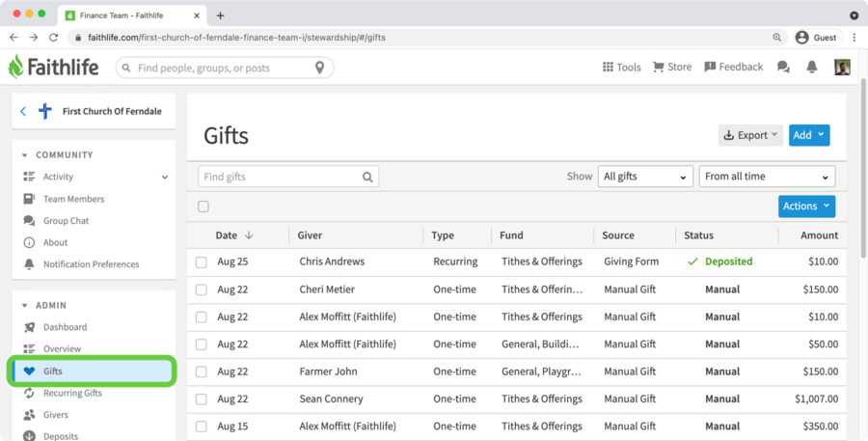Collapse the ADMIN section
This screenshot has height=441, width=868.
point(24,305)
